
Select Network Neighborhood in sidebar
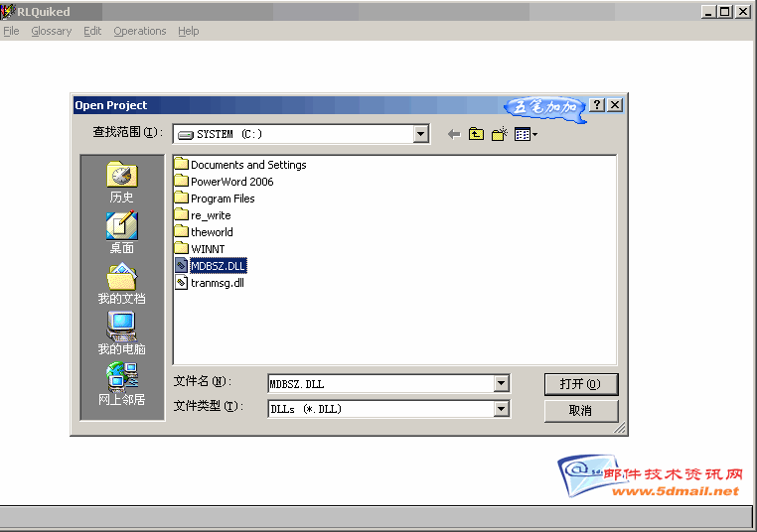coord(122,382)
